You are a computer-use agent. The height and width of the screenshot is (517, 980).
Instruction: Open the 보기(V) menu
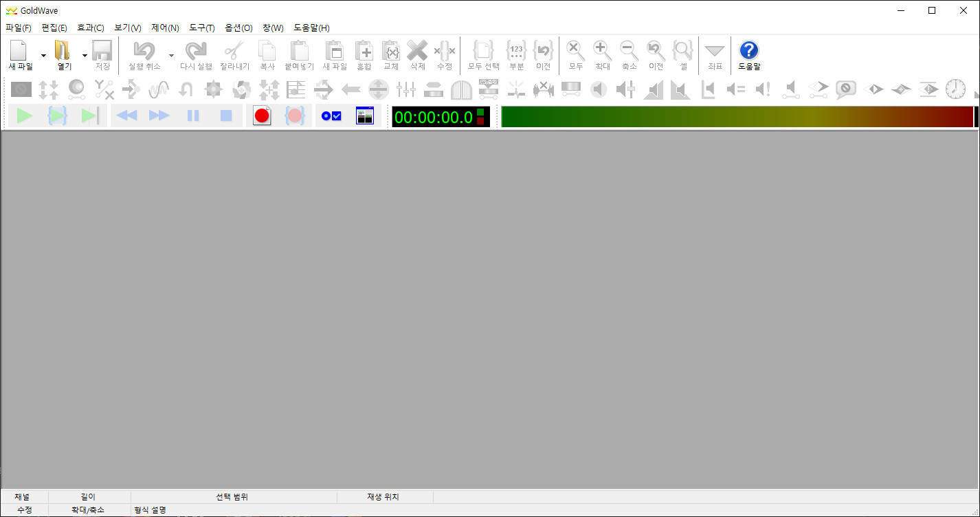[x=128, y=27]
